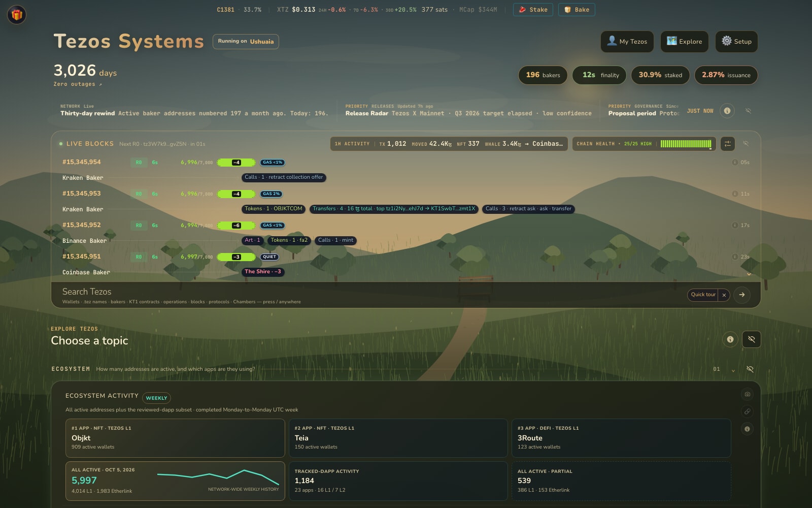The width and height of the screenshot is (812, 508).
Task: Toggle the WEEKLY period badge
Action: [x=156, y=398]
